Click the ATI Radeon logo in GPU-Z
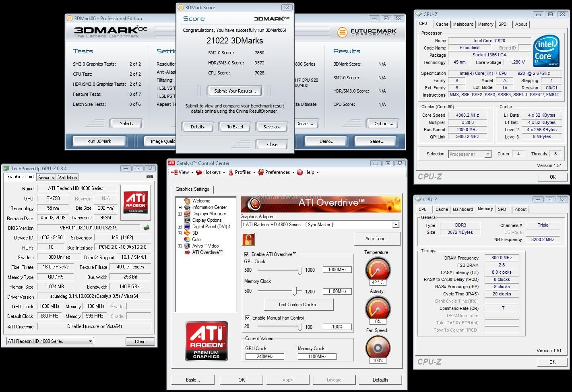 136,202
